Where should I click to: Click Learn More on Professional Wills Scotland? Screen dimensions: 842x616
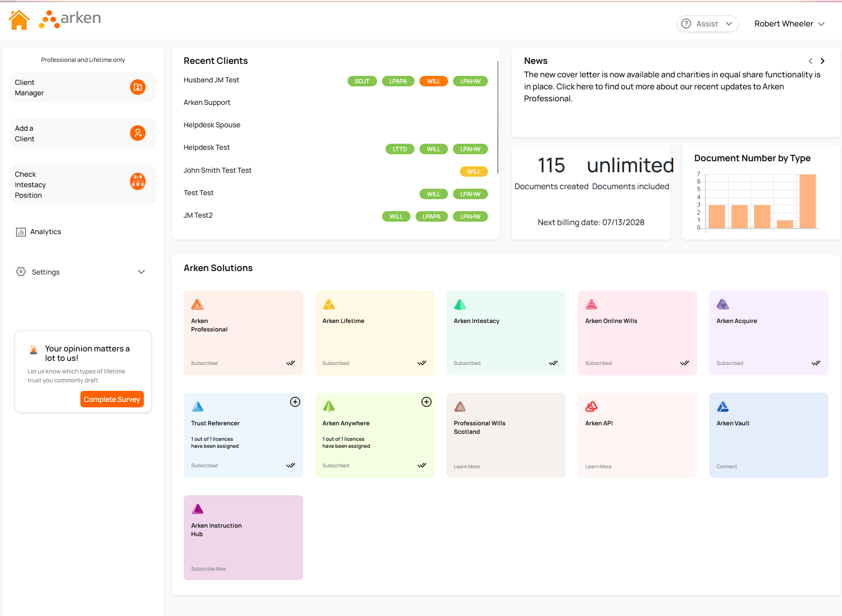467,467
